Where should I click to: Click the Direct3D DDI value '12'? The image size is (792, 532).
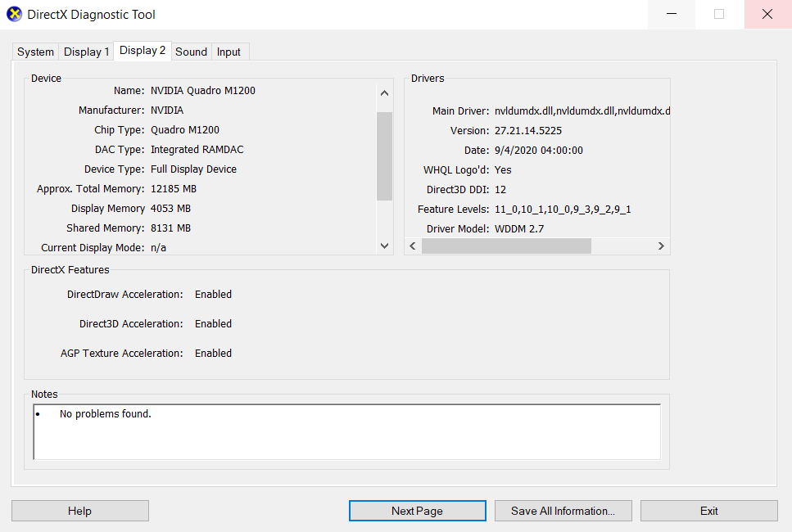tap(500, 190)
